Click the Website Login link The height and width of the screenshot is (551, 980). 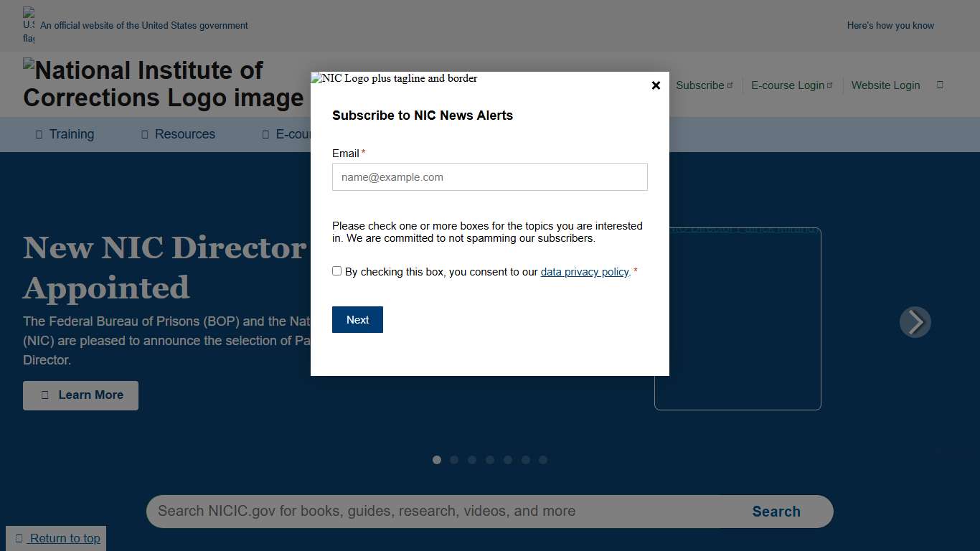(885, 85)
